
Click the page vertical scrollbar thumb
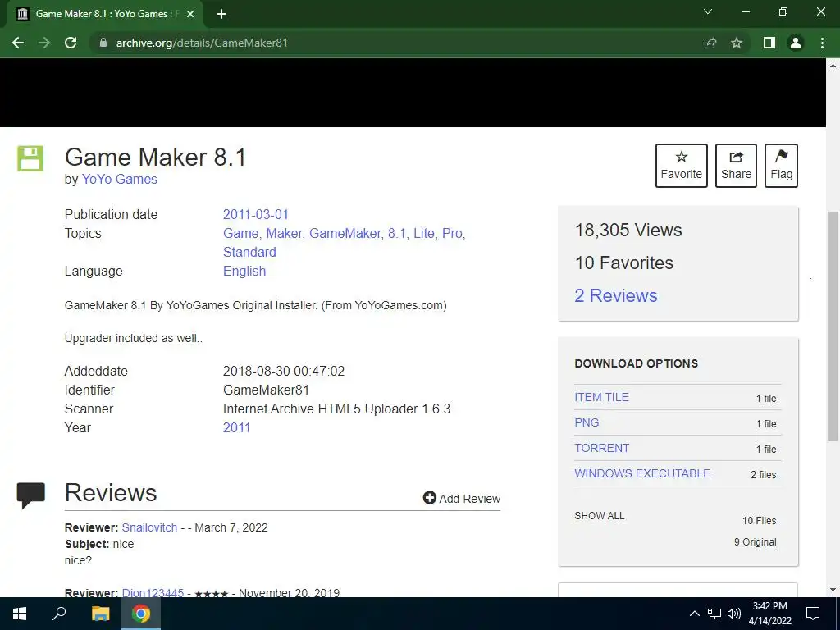[x=833, y=326]
